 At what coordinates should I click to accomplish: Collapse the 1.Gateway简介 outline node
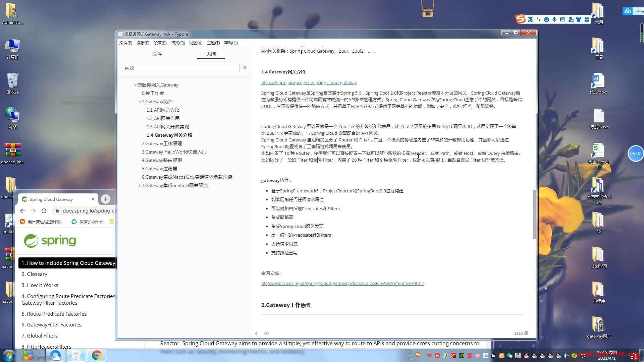[x=140, y=102]
